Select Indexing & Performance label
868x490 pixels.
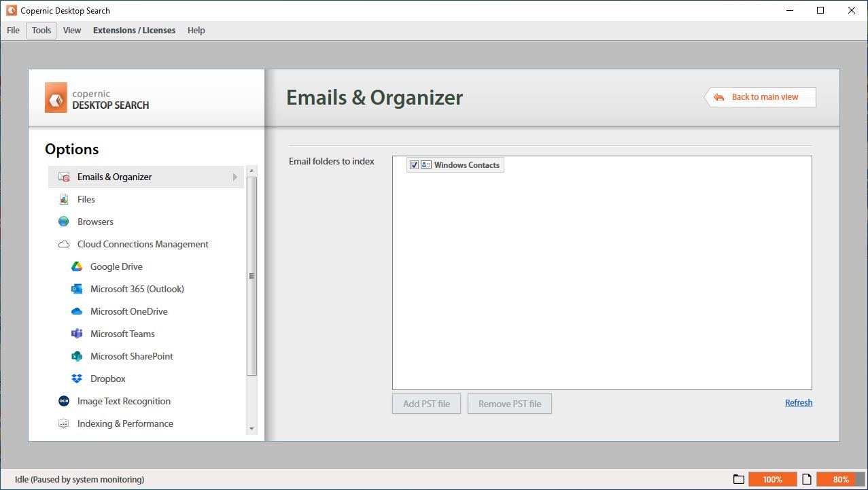(x=125, y=423)
